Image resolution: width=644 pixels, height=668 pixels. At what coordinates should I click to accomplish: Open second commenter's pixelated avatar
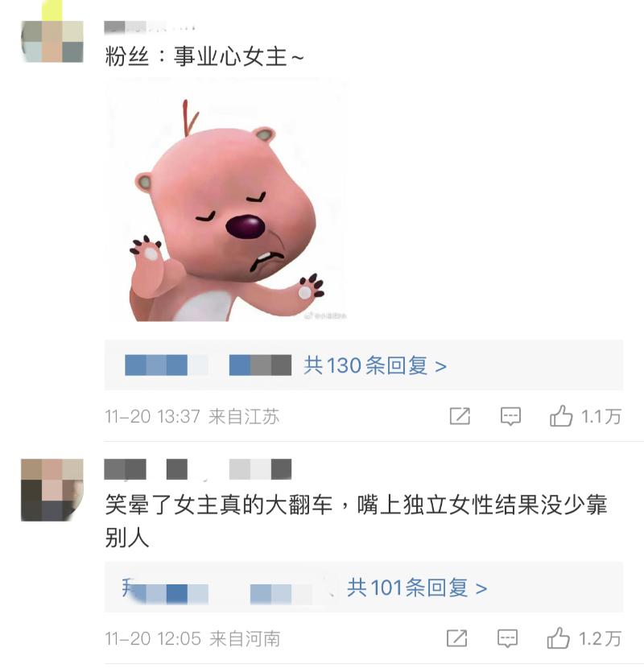[x=52, y=490]
